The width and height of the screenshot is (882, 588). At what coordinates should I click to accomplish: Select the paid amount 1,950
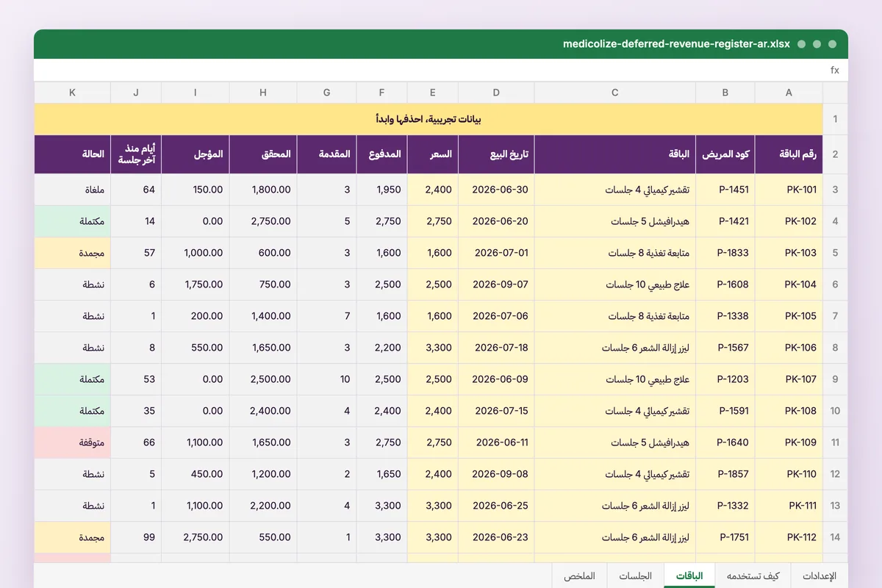(x=381, y=190)
